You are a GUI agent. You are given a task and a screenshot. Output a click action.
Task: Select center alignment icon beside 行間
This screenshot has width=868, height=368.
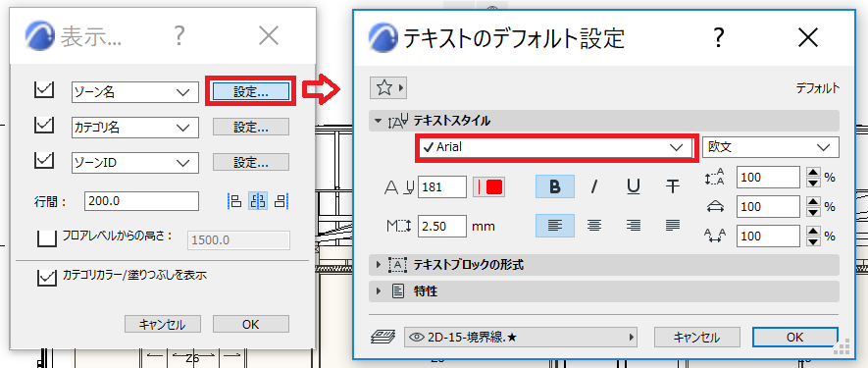tap(258, 201)
